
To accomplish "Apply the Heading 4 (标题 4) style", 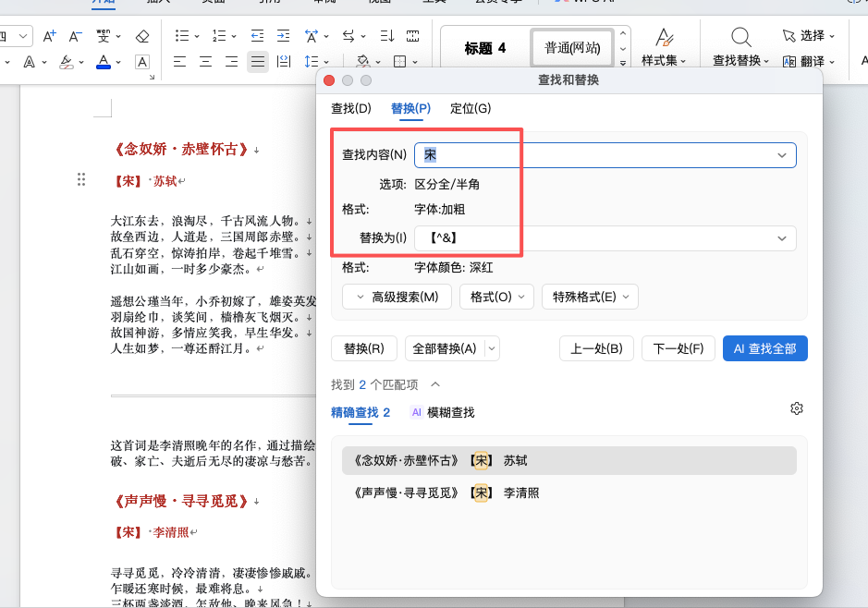I will (485, 48).
